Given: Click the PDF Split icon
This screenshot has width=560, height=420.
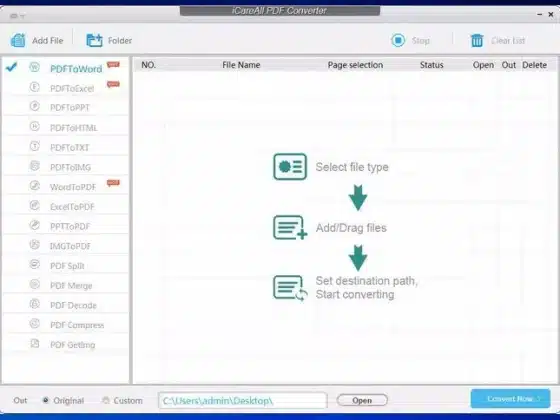Looking at the screenshot, I should (x=35, y=264).
